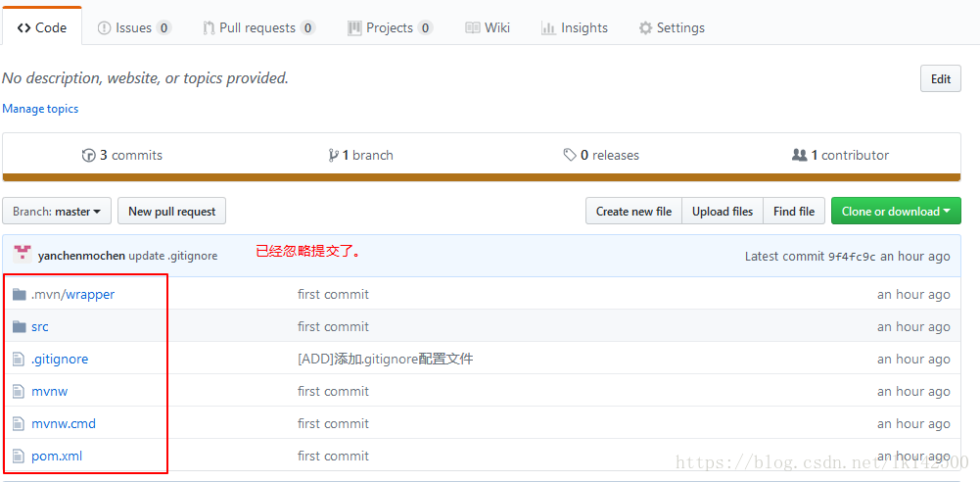The width and height of the screenshot is (980, 482).
Task: Click the branch fork icon
Action: (333, 155)
